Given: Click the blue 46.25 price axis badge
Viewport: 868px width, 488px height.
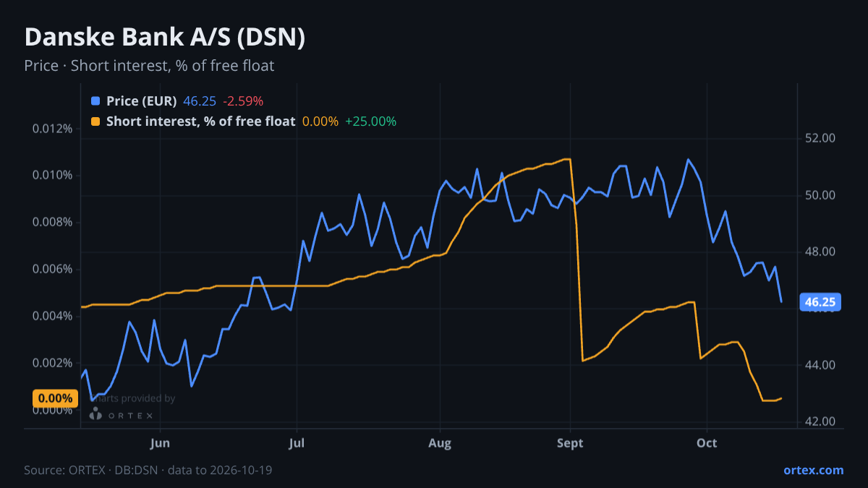Looking at the screenshot, I should click(x=820, y=302).
